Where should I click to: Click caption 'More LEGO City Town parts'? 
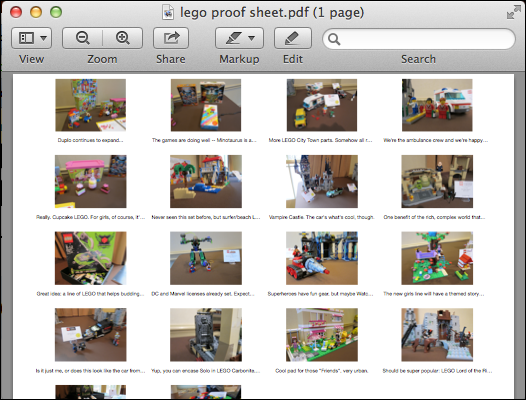pyautogui.click(x=320, y=140)
